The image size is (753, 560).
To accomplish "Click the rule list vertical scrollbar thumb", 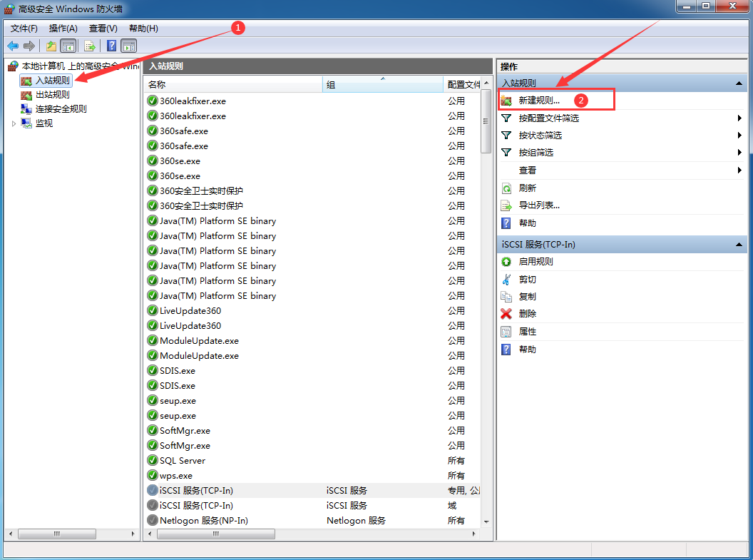I will [486, 121].
